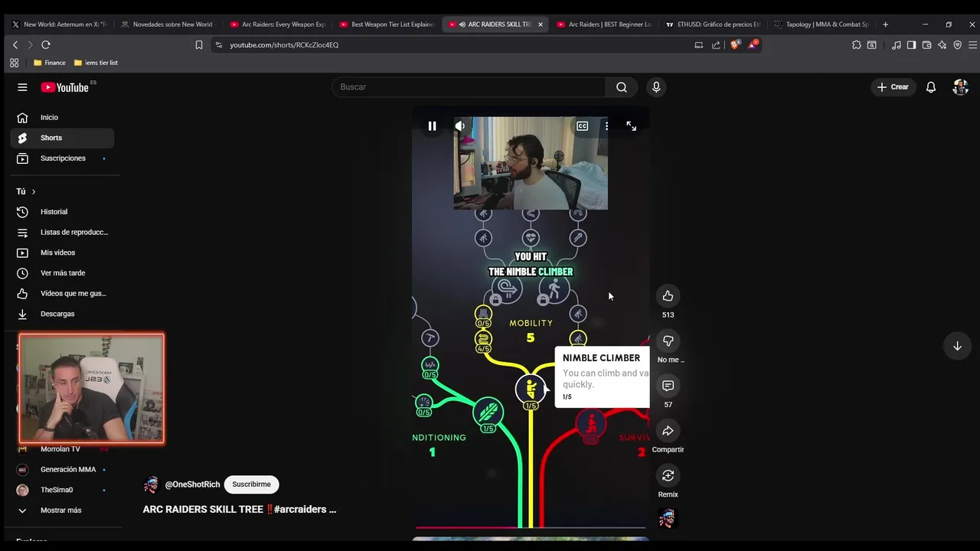Open Mis vídeos

point(62,253)
